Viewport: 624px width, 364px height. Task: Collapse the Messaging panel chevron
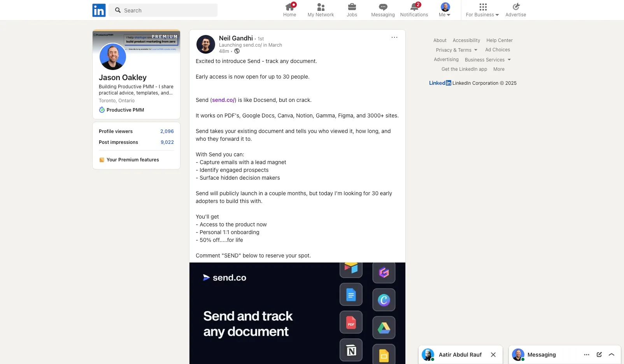click(612, 354)
